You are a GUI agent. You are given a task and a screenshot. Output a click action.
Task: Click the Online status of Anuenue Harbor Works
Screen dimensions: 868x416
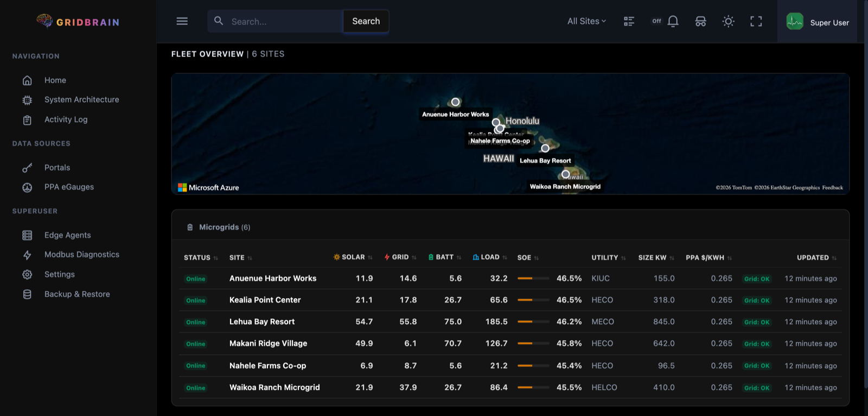click(196, 279)
